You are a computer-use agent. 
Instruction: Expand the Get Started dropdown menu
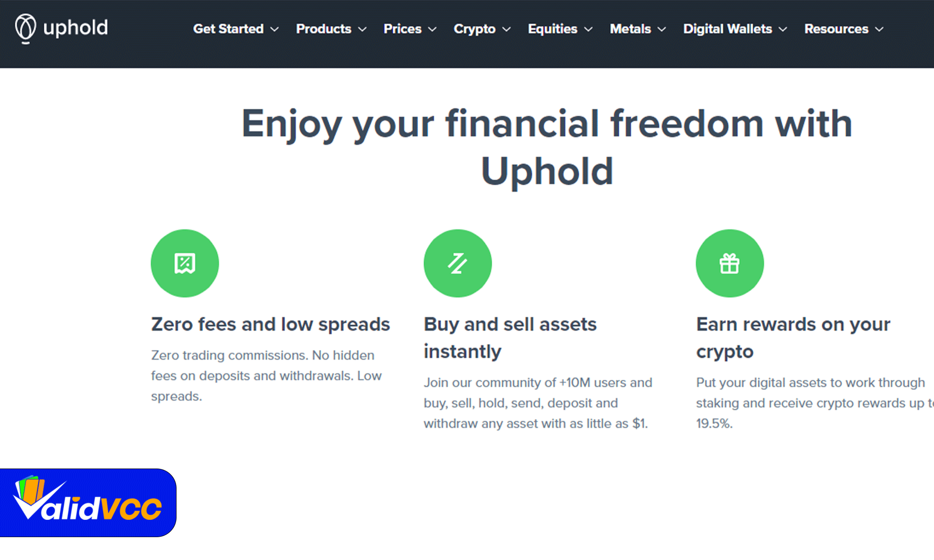point(235,28)
